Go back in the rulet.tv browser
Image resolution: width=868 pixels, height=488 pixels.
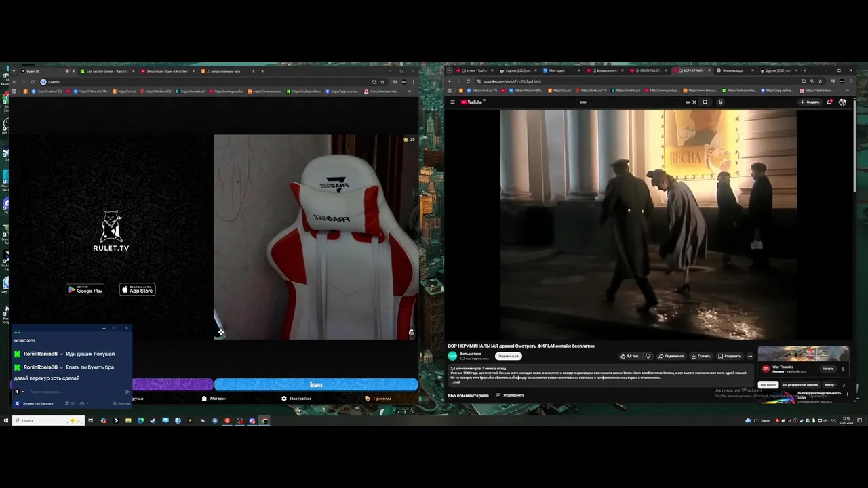(x=14, y=82)
